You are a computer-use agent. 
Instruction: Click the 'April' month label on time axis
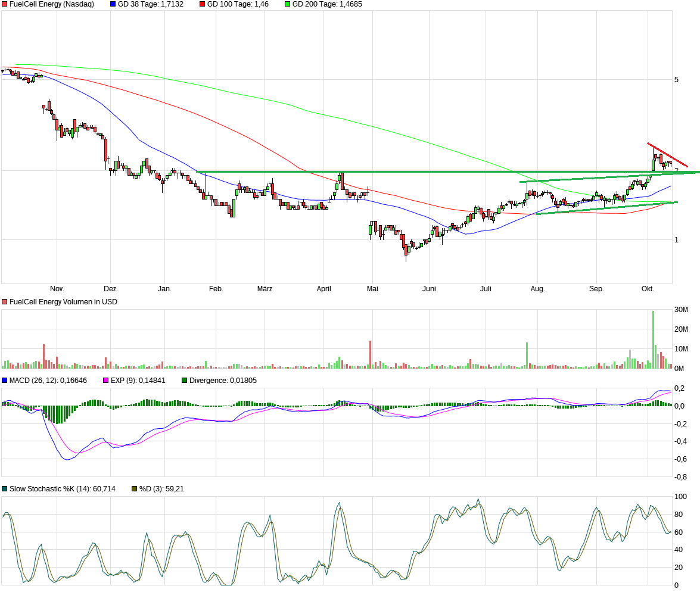coord(323,289)
